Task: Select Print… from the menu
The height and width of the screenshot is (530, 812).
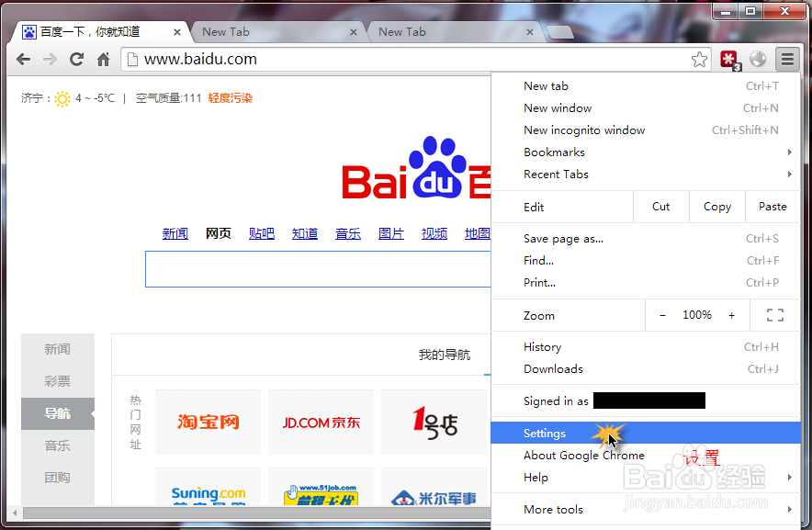Action: (645, 282)
